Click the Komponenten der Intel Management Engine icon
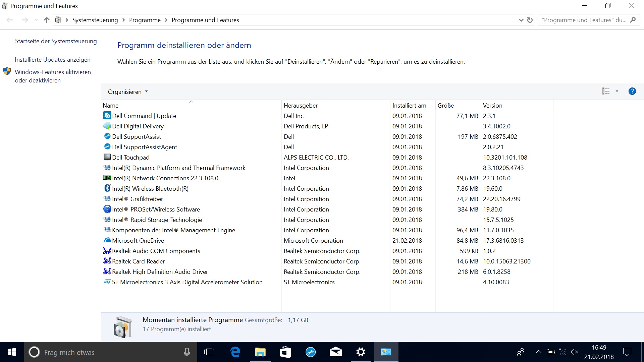The image size is (644, 362). pyautogui.click(x=107, y=230)
